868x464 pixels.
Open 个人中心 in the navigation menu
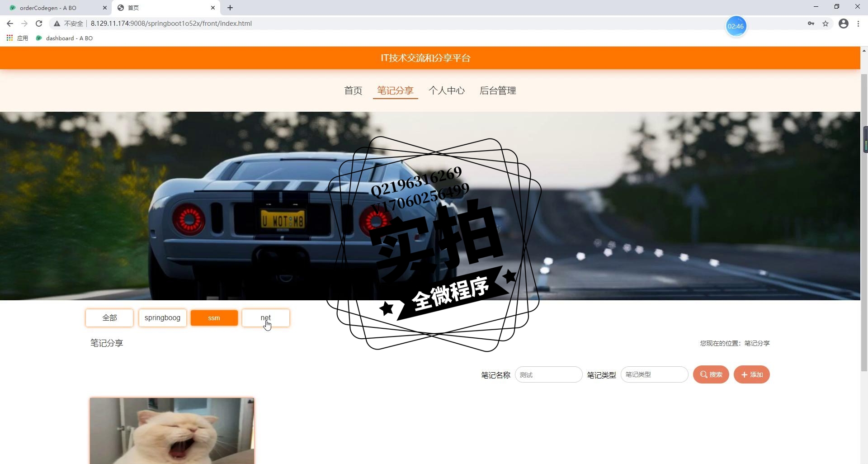(x=447, y=90)
